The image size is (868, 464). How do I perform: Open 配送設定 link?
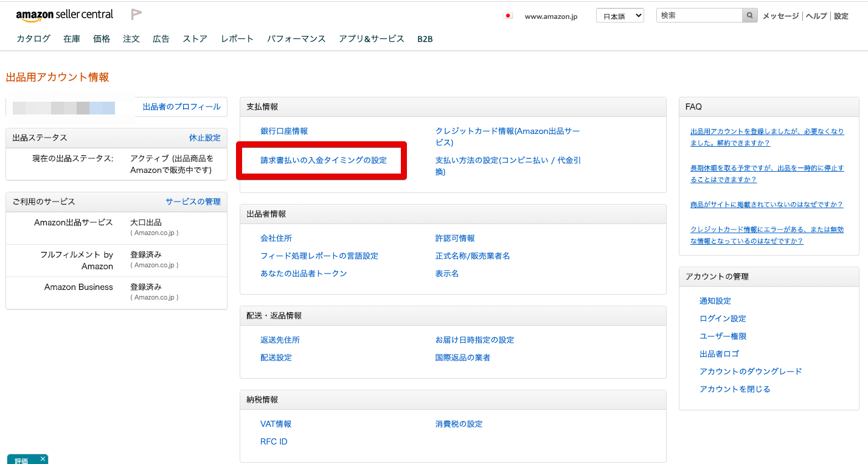(x=276, y=357)
